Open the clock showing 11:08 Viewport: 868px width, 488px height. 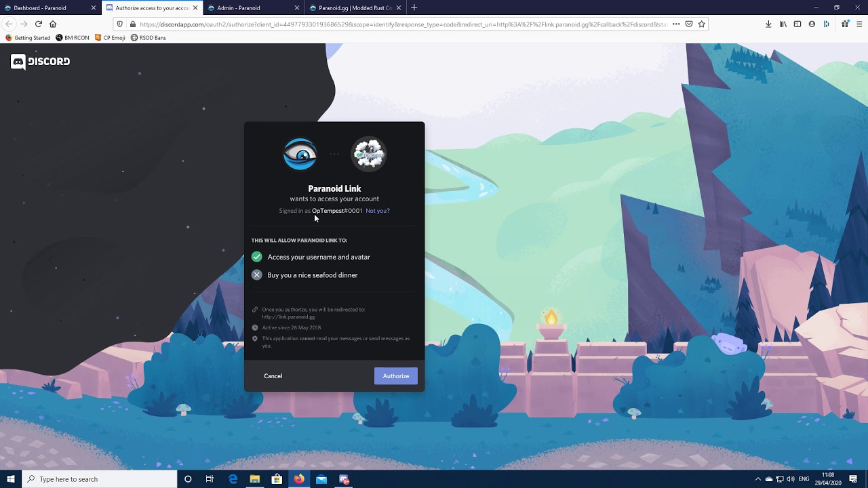(828, 479)
